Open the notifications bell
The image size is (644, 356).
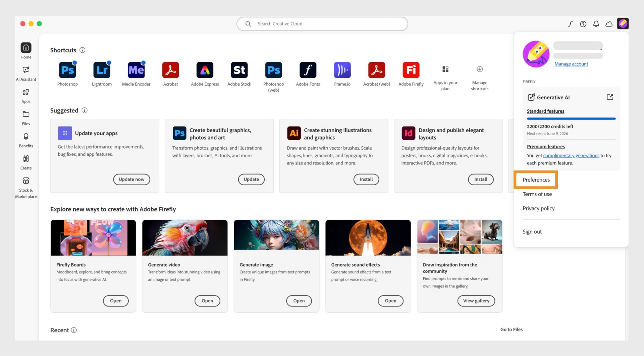[x=596, y=24]
